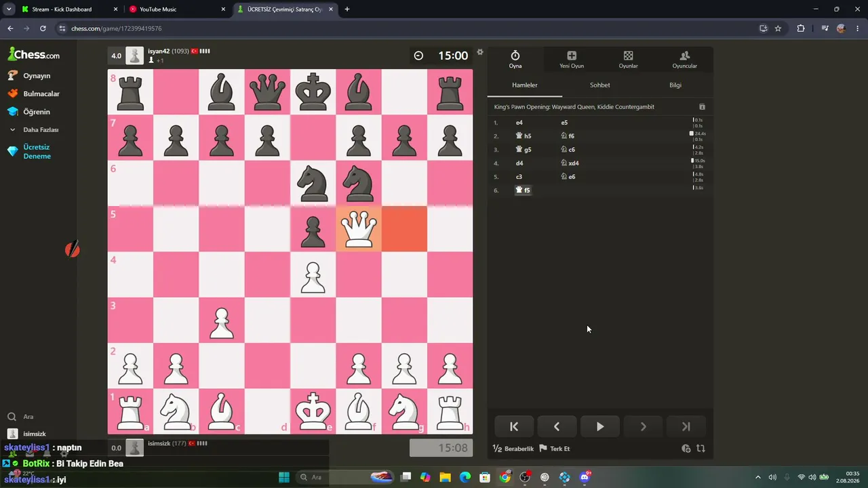Image resolution: width=868 pixels, height=488 pixels.
Task: Switch to the Sohbet chat tab
Action: tap(600, 85)
